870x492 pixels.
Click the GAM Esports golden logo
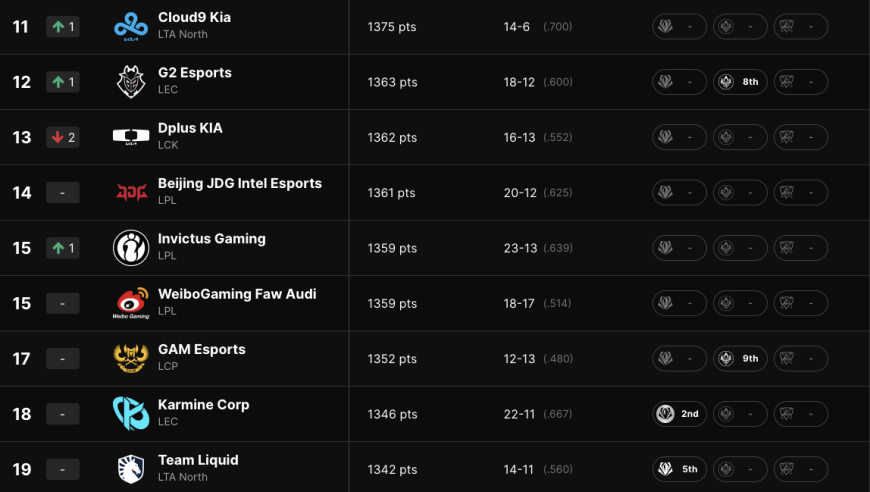click(x=131, y=358)
